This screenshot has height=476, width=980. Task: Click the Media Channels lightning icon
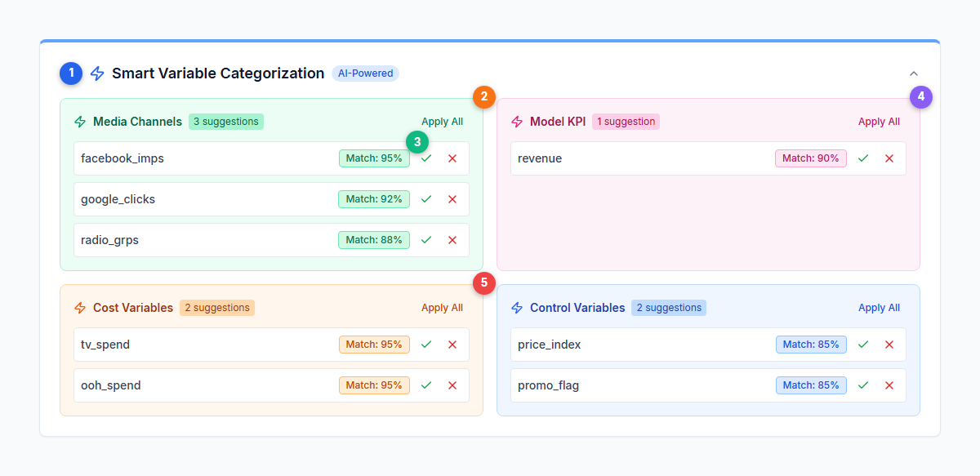click(x=80, y=122)
